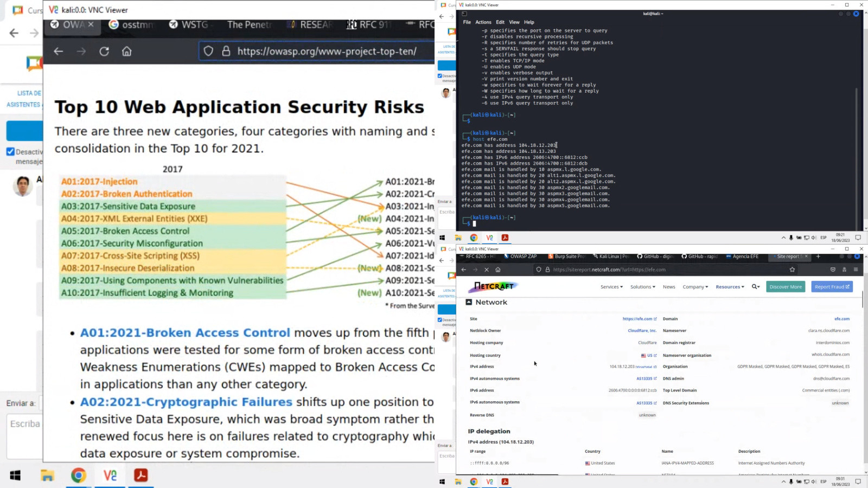Expand the Services dropdown on Netcraft
868x488 pixels.
point(611,287)
